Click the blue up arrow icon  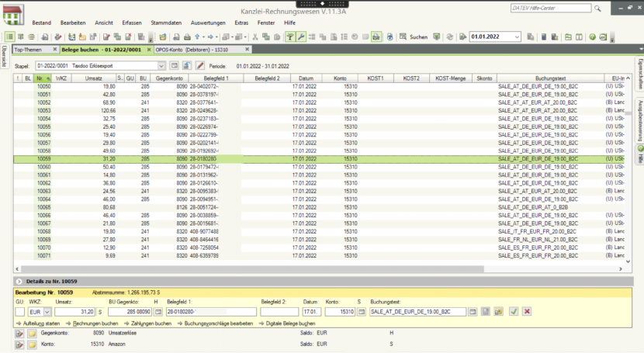pyautogui.click(x=197, y=37)
